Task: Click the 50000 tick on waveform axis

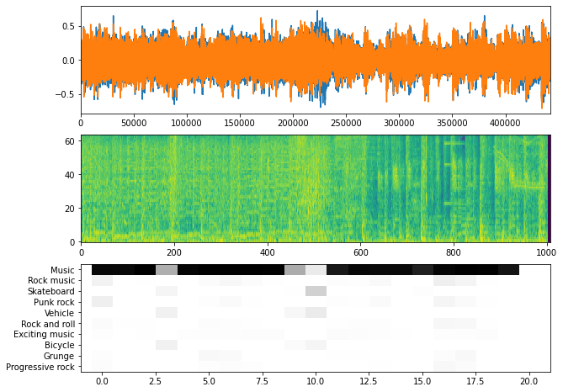Action: pyautogui.click(x=134, y=123)
